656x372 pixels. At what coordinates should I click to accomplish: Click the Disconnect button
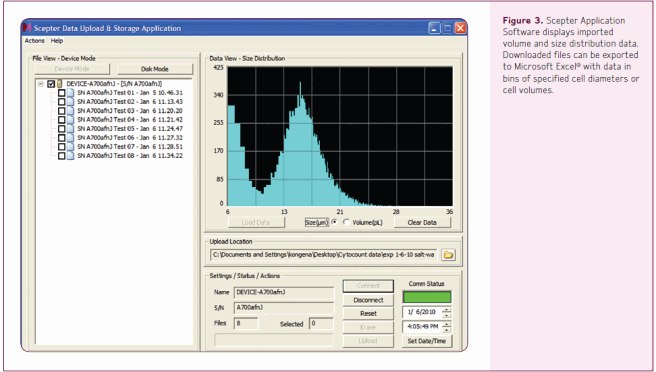click(x=368, y=300)
